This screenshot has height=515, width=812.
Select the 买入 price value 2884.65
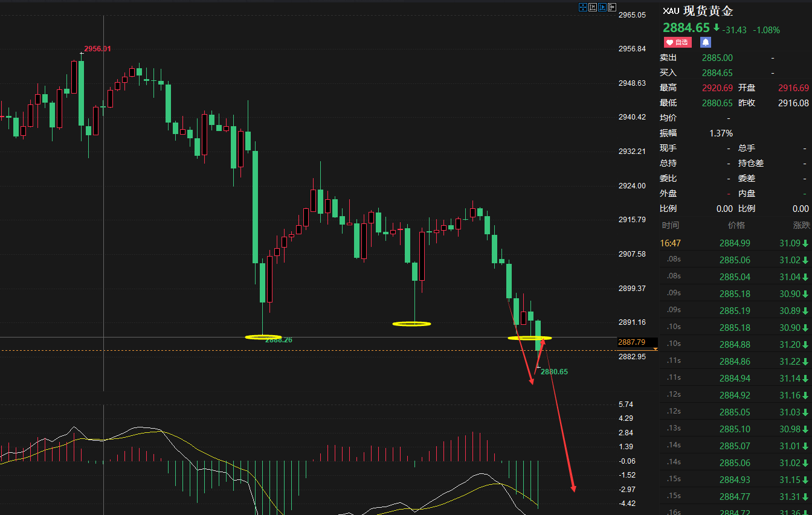pos(717,73)
